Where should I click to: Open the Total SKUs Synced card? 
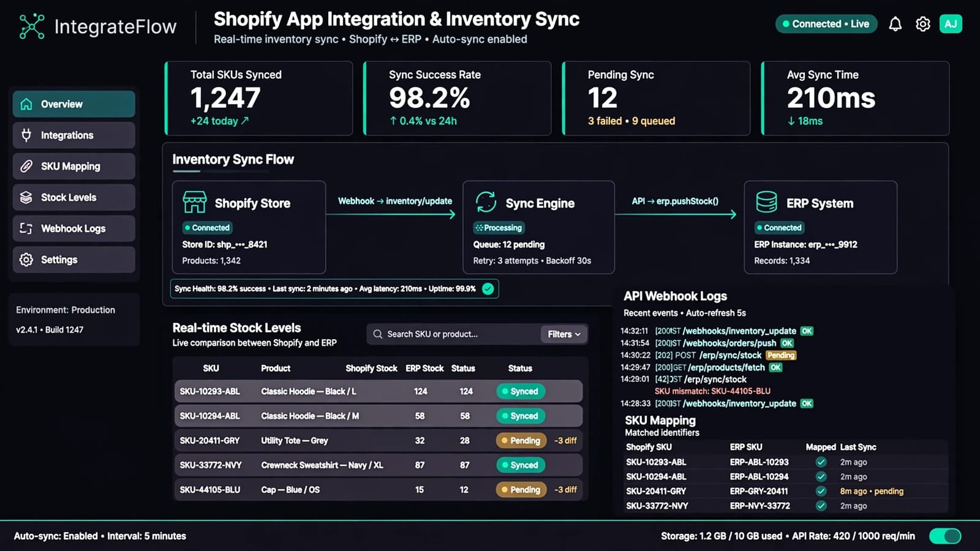click(x=259, y=98)
